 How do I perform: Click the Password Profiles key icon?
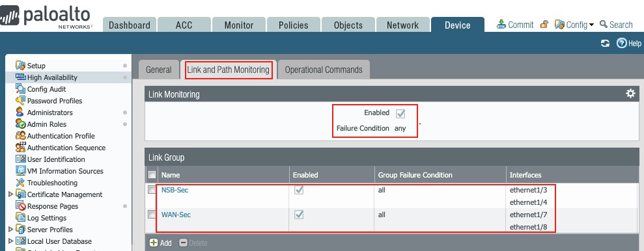click(x=20, y=101)
